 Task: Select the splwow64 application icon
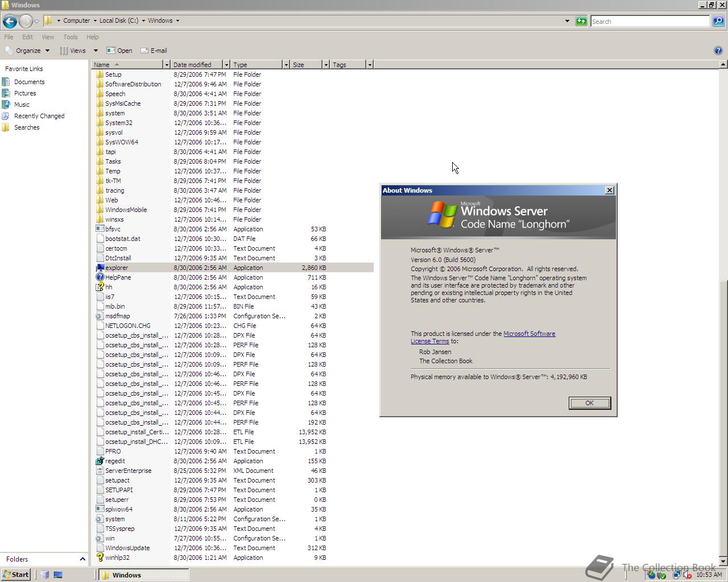[x=100, y=509]
